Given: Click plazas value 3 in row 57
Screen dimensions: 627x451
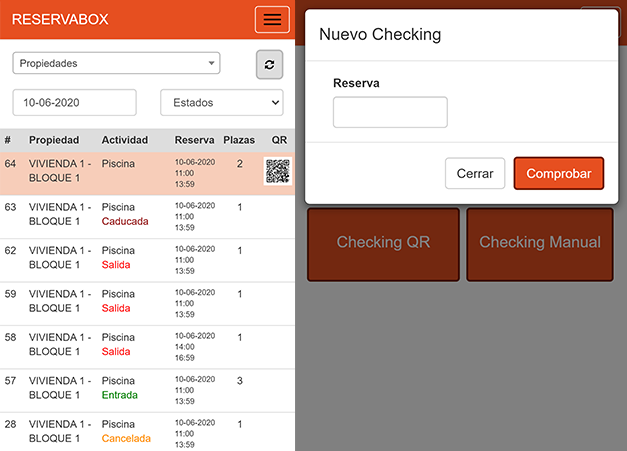Looking at the screenshot, I should 240,381.
